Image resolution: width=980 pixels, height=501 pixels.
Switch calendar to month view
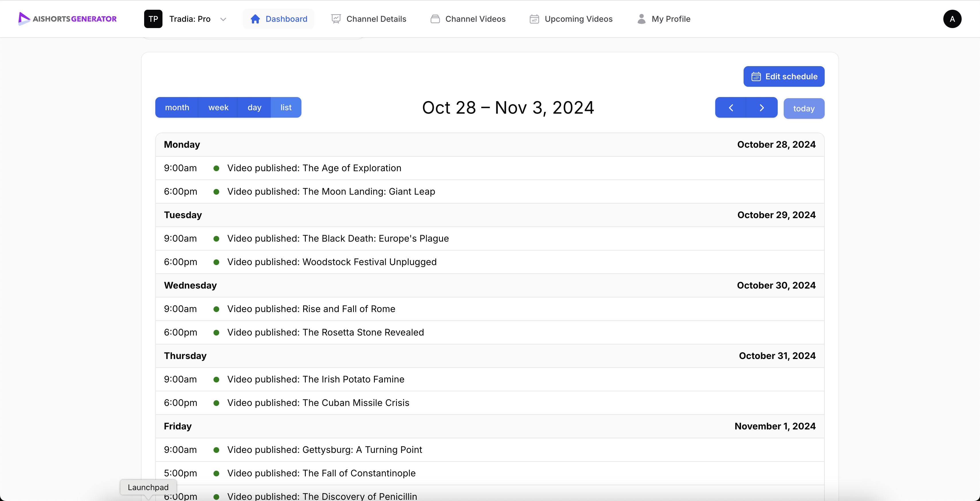point(177,108)
